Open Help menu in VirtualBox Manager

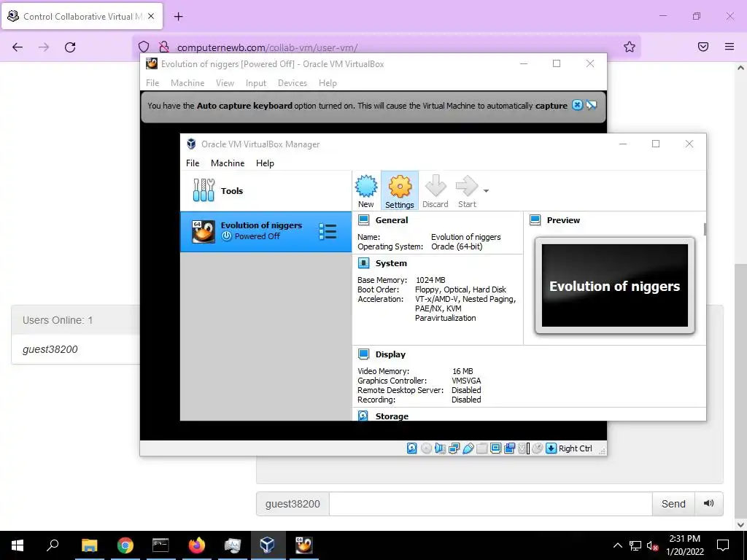tap(265, 163)
